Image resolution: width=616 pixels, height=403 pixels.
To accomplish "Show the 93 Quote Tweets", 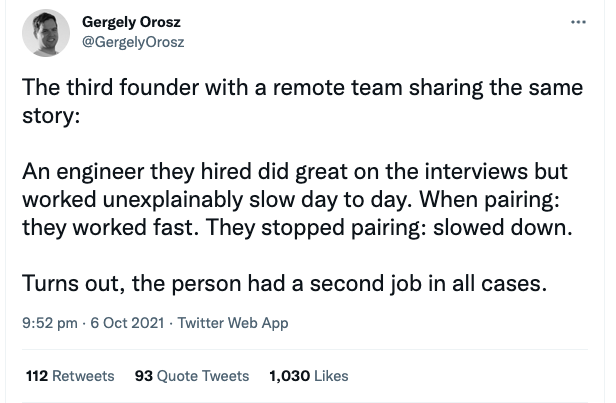I will [191, 376].
